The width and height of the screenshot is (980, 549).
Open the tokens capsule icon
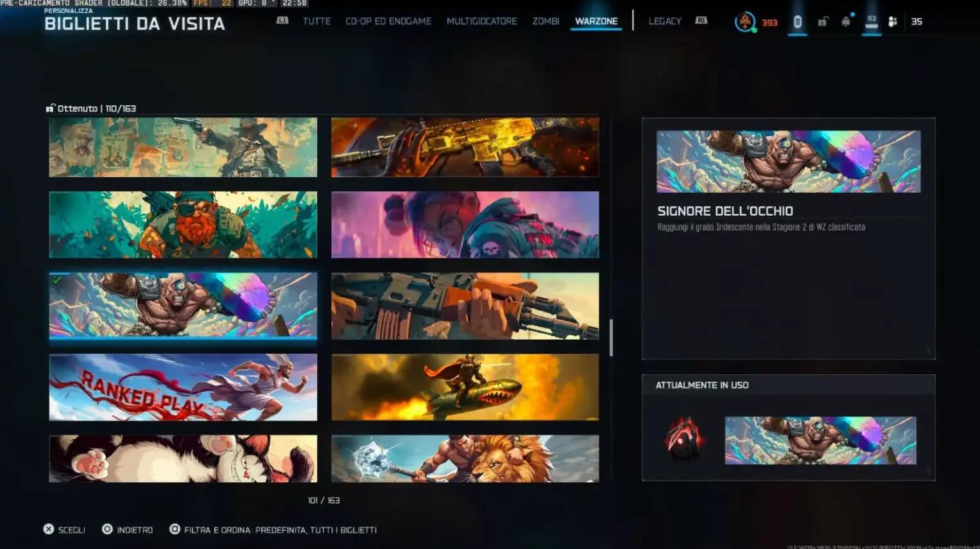797,22
